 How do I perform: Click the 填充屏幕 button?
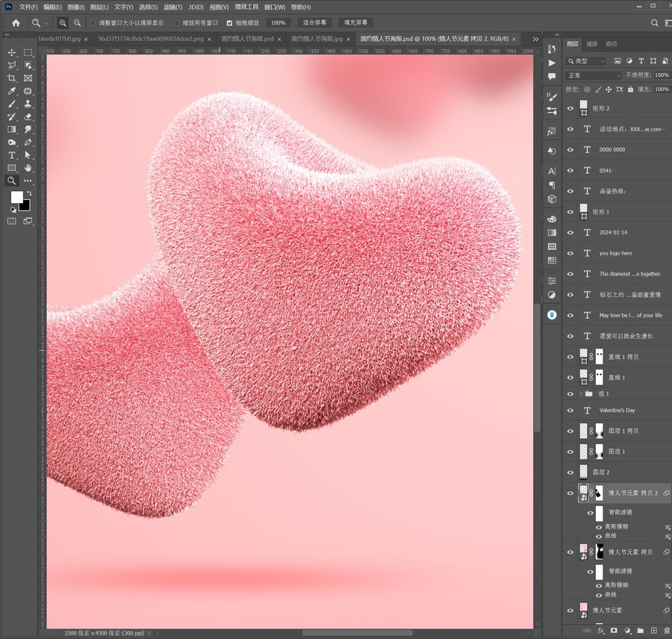[x=355, y=22]
